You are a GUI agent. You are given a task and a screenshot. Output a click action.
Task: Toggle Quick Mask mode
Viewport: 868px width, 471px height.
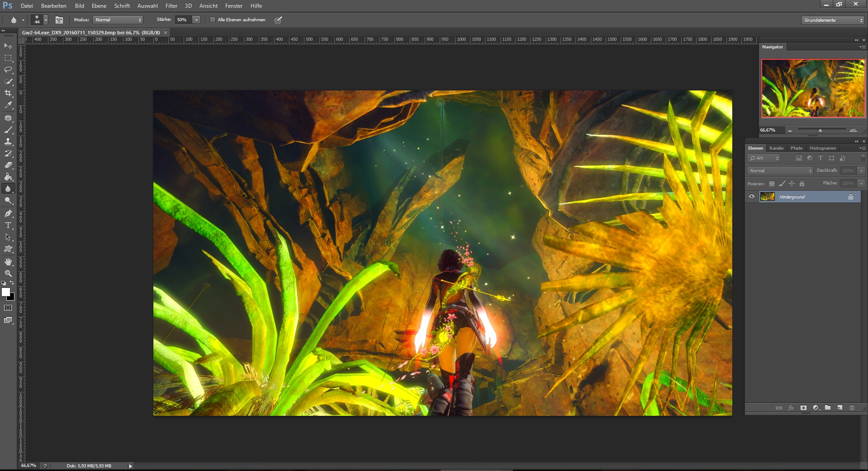pyautogui.click(x=8, y=308)
